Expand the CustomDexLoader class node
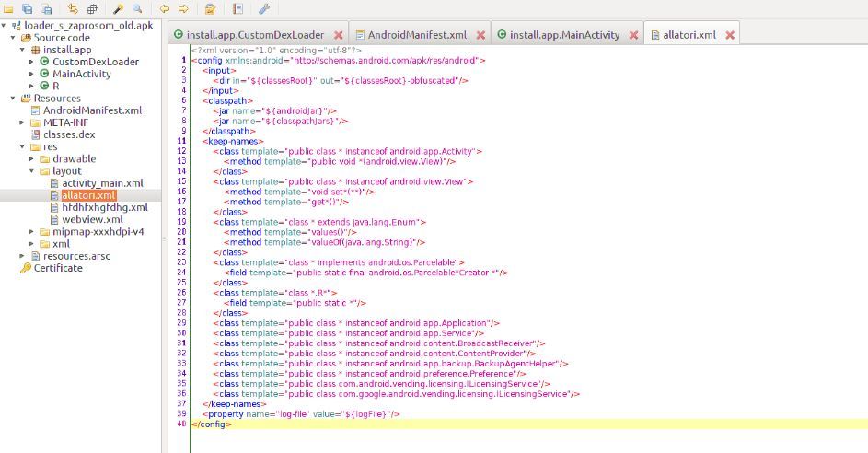The image size is (868, 453). click(x=32, y=62)
